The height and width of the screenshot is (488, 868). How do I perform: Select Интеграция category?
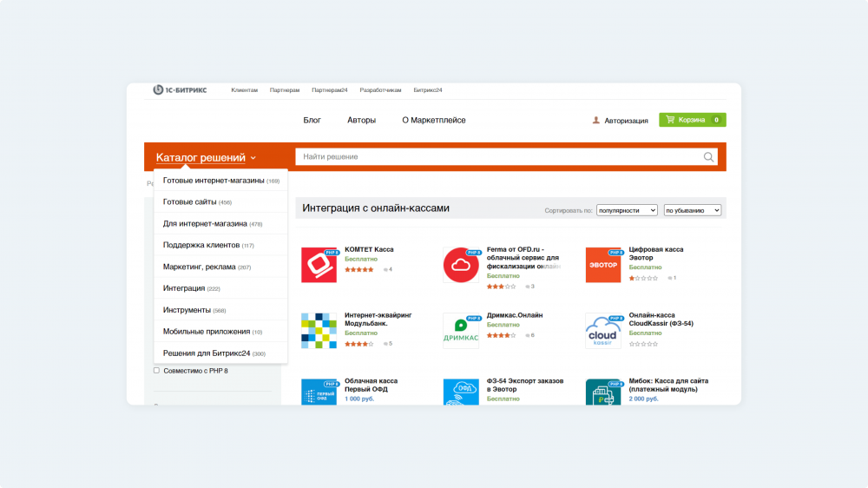(x=220, y=288)
